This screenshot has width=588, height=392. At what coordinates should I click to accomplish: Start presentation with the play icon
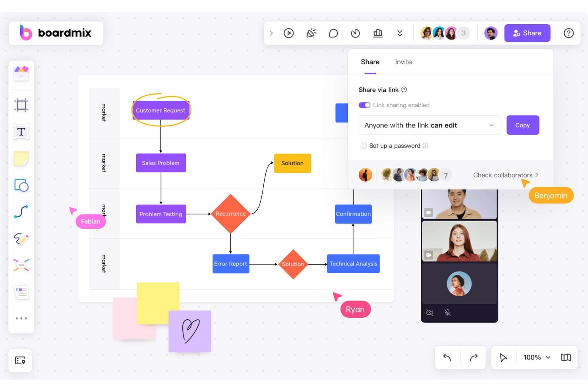pyautogui.click(x=289, y=33)
